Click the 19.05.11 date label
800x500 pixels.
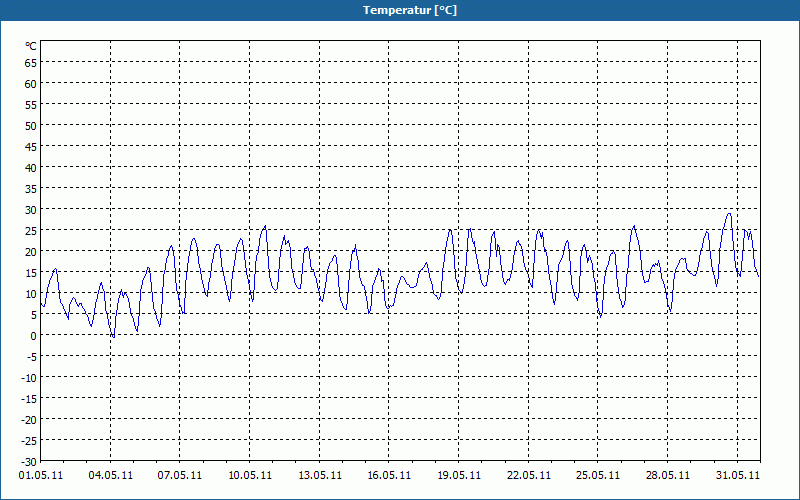pos(459,475)
